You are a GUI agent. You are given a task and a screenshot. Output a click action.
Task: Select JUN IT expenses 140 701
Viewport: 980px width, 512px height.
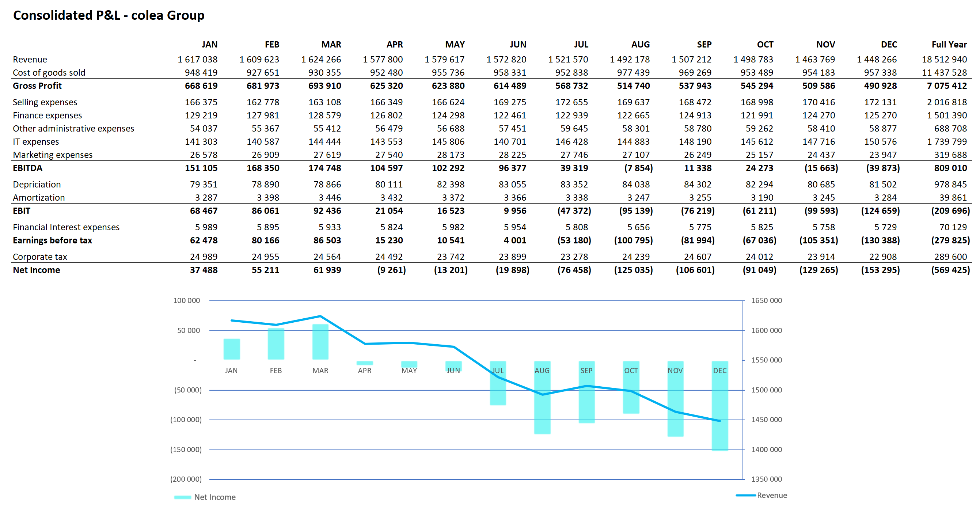click(510, 141)
